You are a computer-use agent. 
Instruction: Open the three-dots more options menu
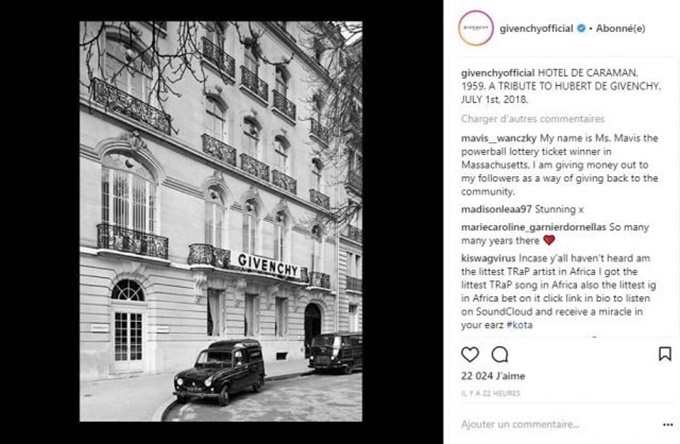pos(668,424)
